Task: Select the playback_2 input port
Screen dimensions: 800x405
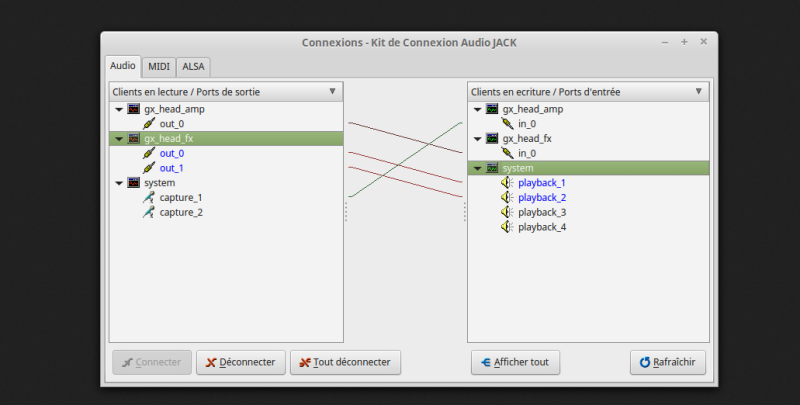Action: pyautogui.click(x=542, y=198)
